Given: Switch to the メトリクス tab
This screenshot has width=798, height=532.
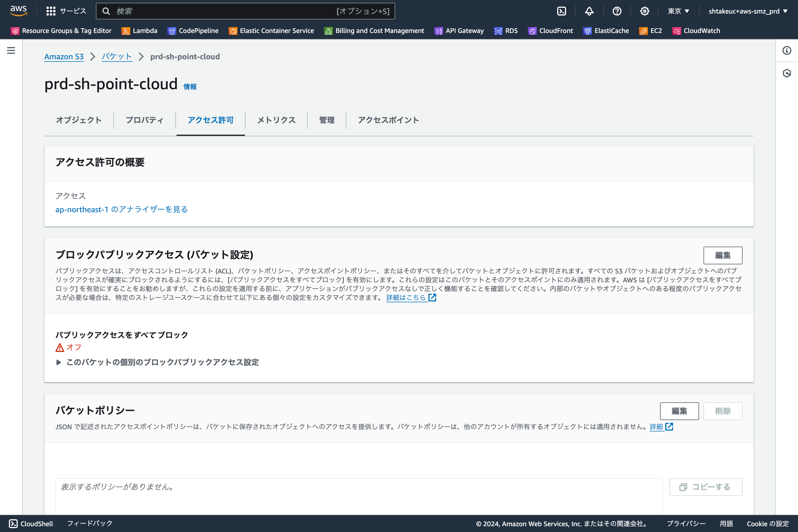Looking at the screenshot, I should click(276, 120).
